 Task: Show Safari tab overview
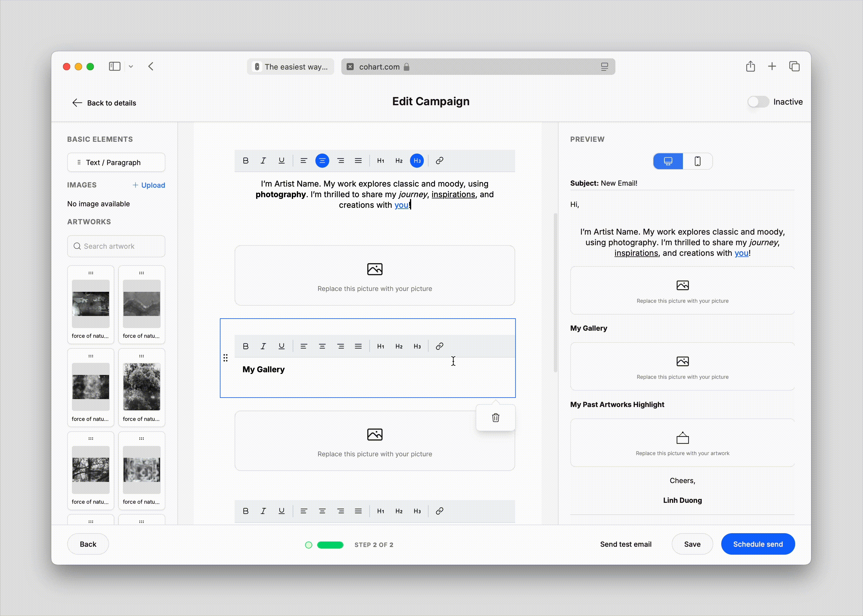(794, 66)
